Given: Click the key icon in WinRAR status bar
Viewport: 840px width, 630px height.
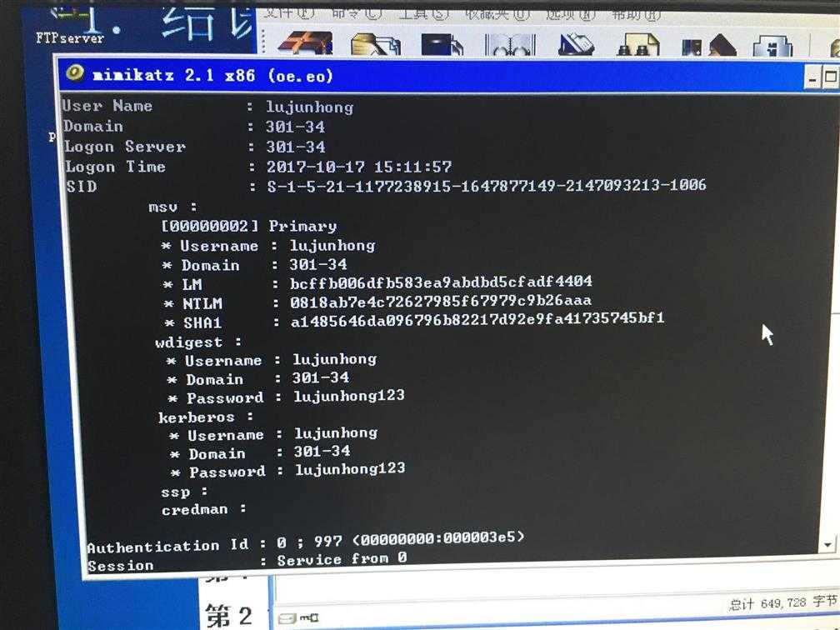Looking at the screenshot, I should (308, 617).
